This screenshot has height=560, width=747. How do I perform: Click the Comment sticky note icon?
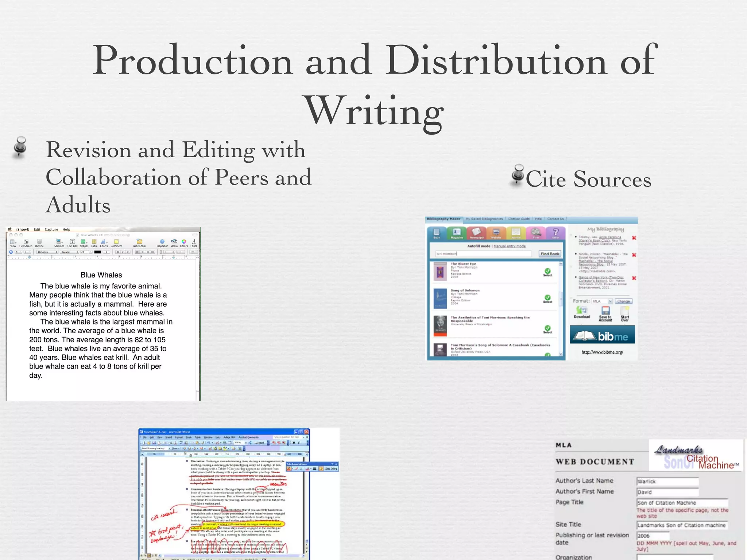pyautogui.click(x=116, y=241)
